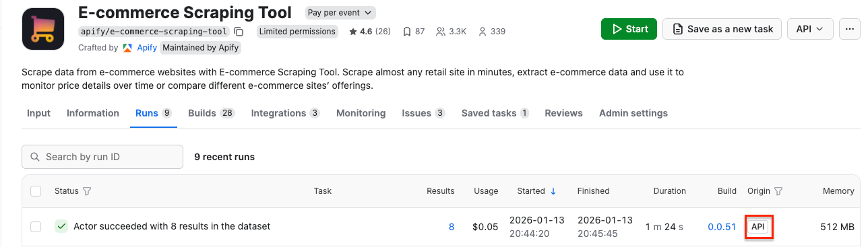Click the Build column header
Viewport: 868px width, 247px height.
pyautogui.click(x=727, y=191)
